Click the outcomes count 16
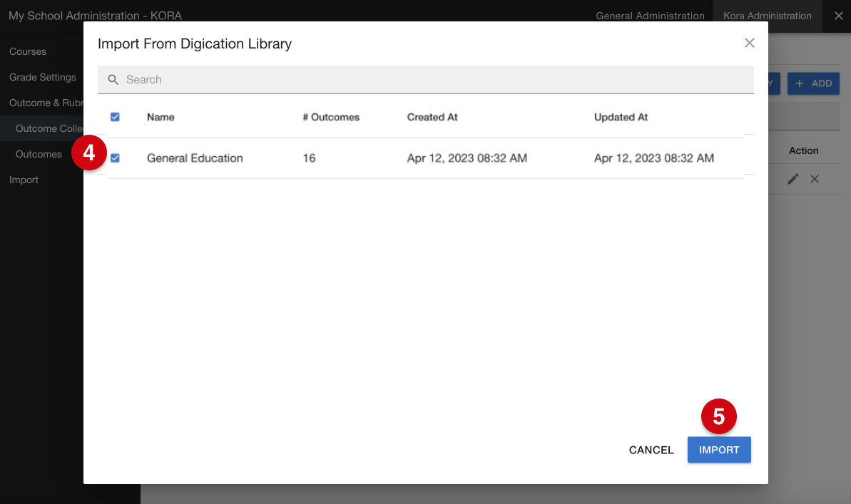Image resolution: width=851 pixels, height=504 pixels. pos(309,158)
